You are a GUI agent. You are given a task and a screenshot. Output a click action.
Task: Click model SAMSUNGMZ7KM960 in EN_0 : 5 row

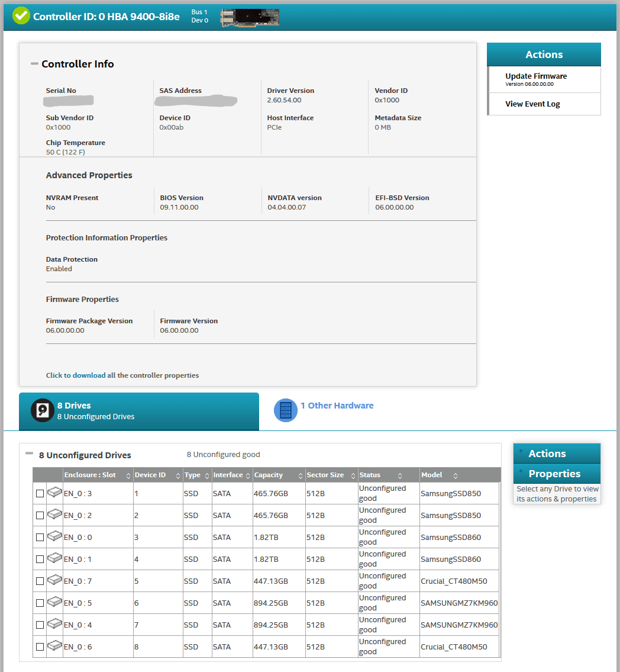coord(459,603)
